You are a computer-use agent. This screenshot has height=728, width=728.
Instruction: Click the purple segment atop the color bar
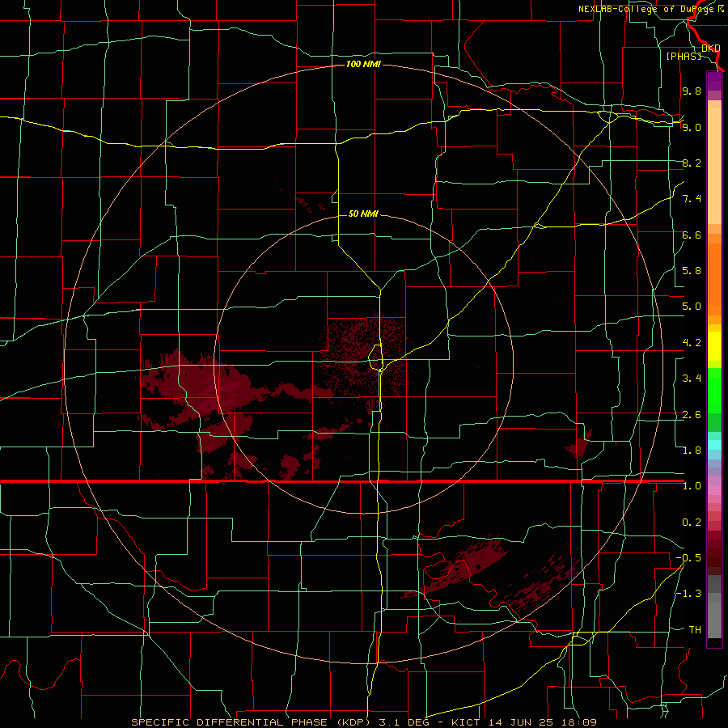(x=714, y=81)
